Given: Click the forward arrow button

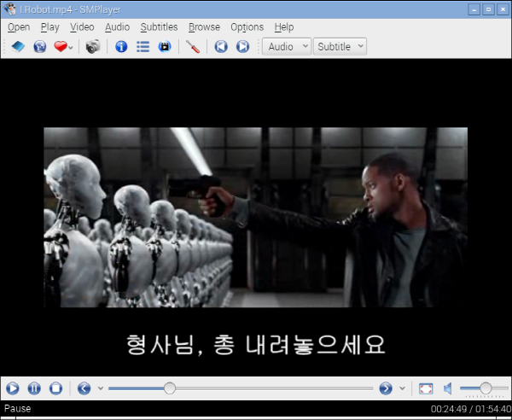Looking at the screenshot, I should pyautogui.click(x=386, y=388).
